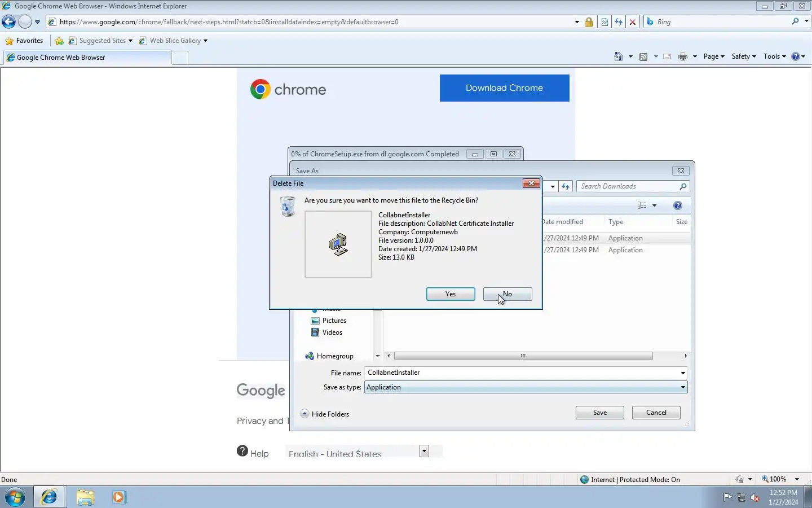The height and width of the screenshot is (508, 812).
Task: Click the Add to Favorites Bar icon
Action: [59, 41]
